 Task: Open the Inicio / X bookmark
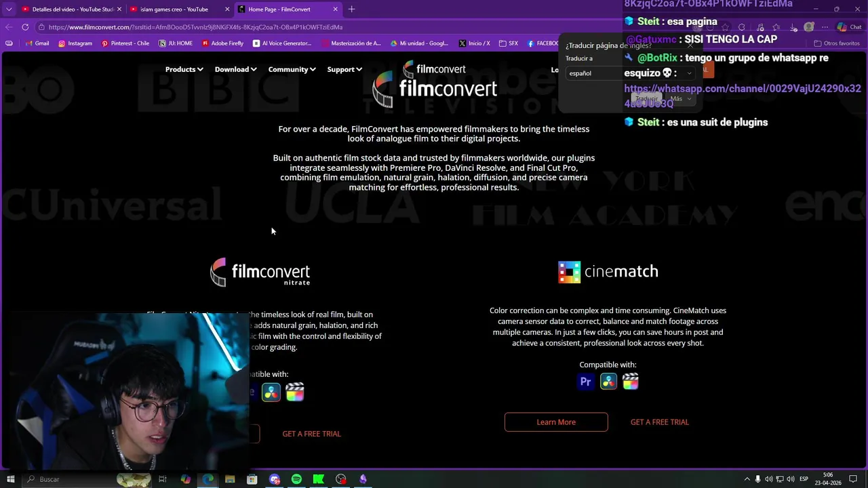click(x=474, y=43)
